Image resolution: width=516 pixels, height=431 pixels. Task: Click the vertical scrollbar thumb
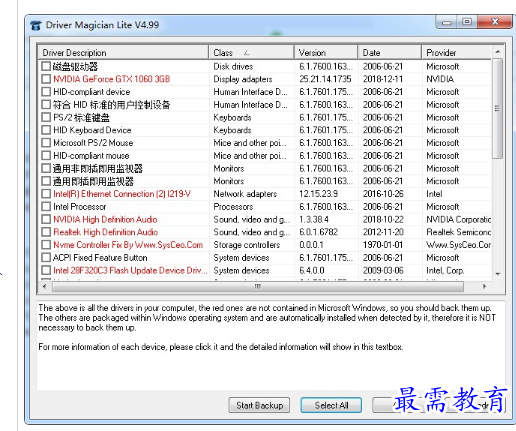(x=497, y=108)
